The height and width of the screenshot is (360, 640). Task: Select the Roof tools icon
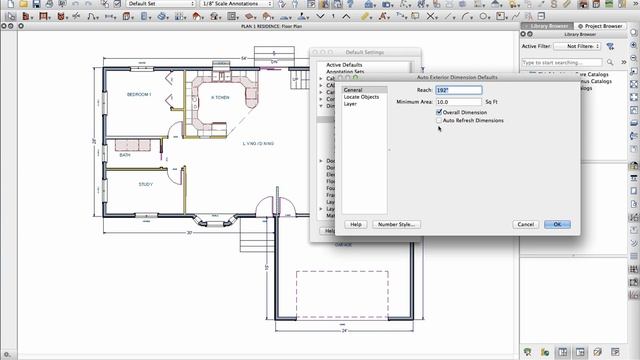[197, 16]
